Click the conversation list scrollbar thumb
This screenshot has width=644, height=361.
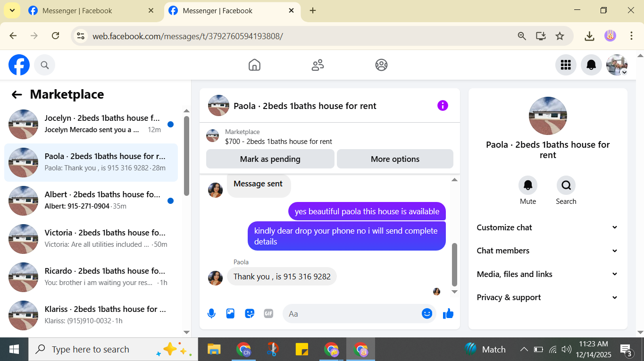(186, 156)
